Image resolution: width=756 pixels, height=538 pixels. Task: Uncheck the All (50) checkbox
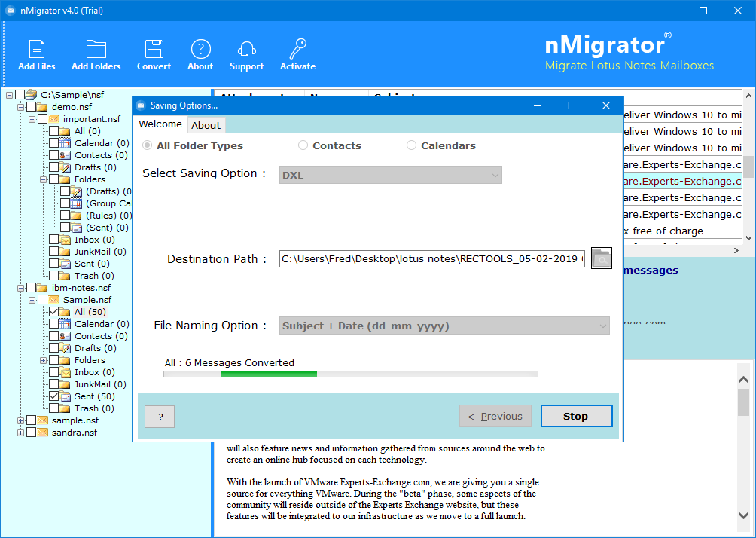coord(53,312)
